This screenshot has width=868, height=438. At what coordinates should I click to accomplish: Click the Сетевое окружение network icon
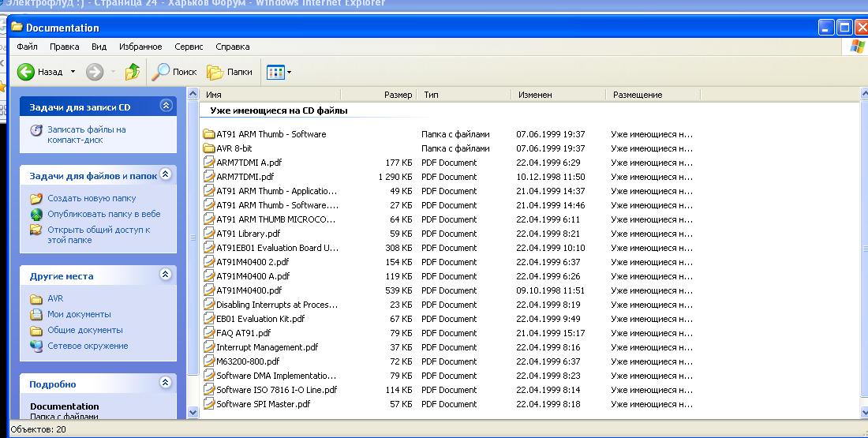[x=36, y=346]
